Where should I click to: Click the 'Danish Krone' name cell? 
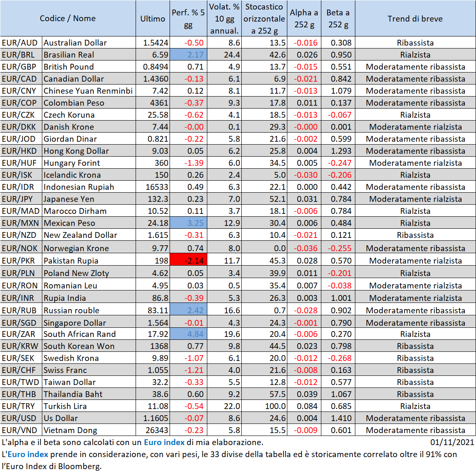coord(89,127)
